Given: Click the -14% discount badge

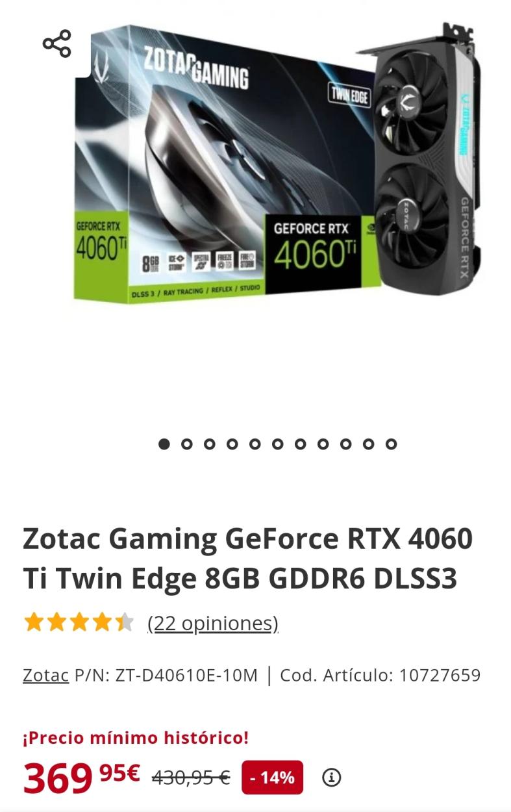Looking at the screenshot, I should click(273, 777).
